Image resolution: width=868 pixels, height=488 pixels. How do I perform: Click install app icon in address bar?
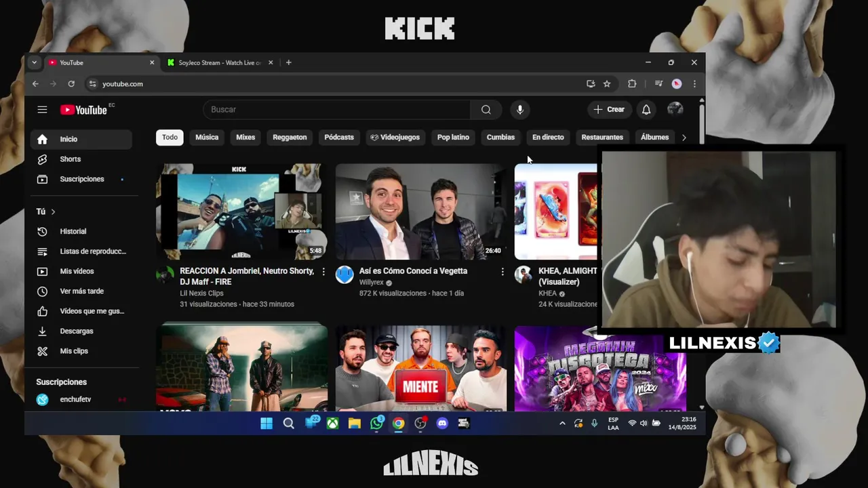pyautogui.click(x=591, y=84)
